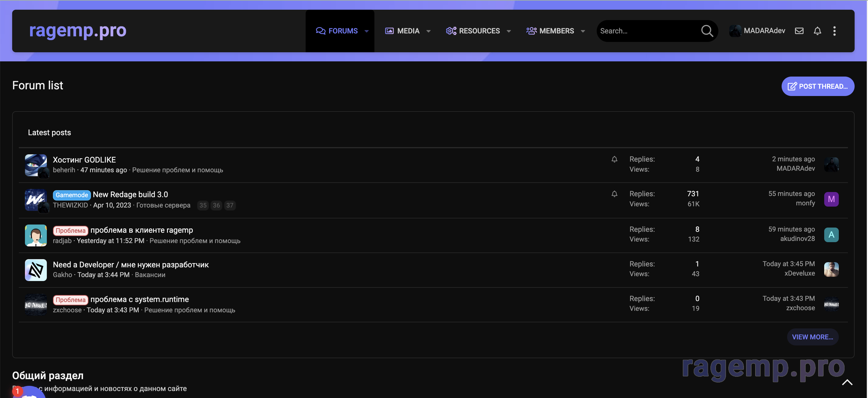Screen dimensions: 868x398
Task: Open the Latest posts heading link
Action: click(49, 133)
